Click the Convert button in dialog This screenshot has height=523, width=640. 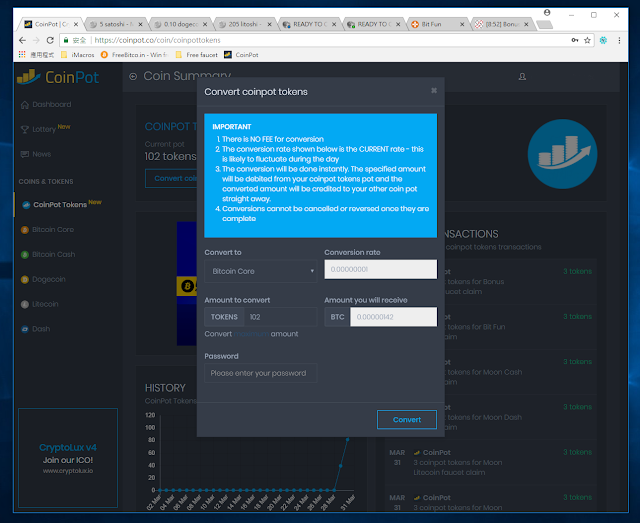tap(407, 420)
